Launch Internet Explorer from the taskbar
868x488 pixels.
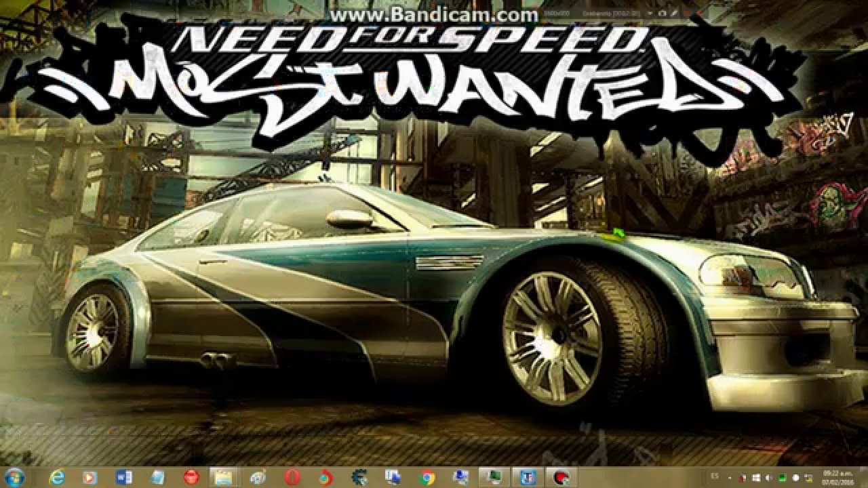pyautogui.click(x=56, y=477)
